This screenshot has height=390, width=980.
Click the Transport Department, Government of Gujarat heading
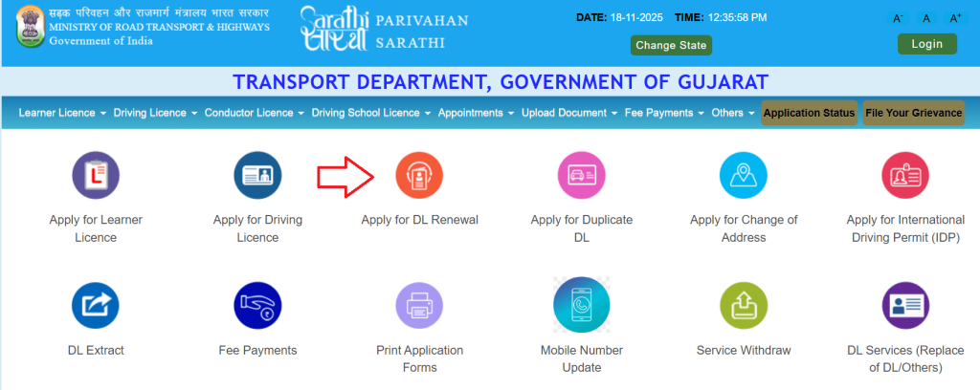click(x=501, y=82)
